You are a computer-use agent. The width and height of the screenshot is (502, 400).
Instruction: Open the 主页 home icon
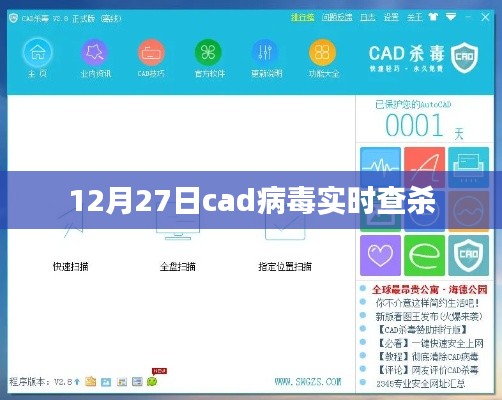coord(38,53)
